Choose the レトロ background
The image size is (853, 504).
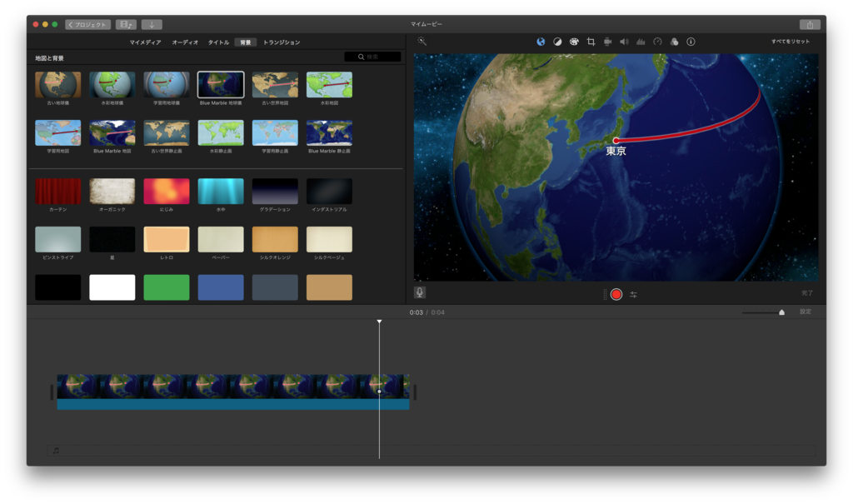point(167,239)
